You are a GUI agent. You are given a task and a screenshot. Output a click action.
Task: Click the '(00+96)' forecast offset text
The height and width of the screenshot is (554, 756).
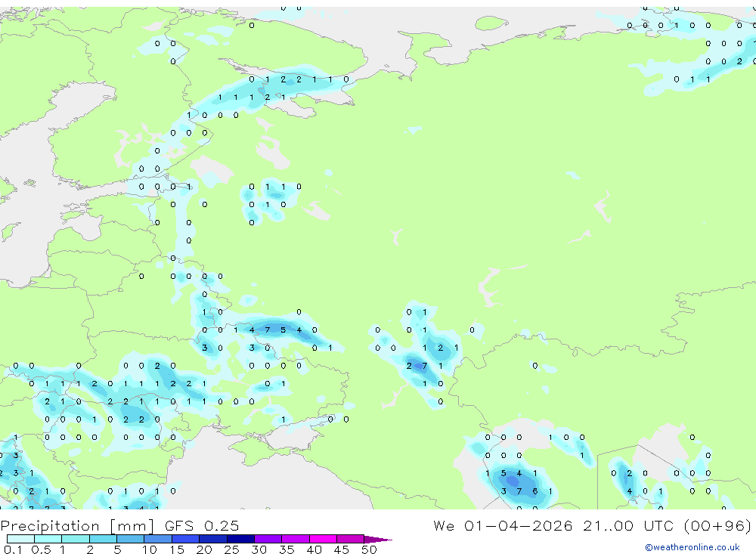point(717,525)
